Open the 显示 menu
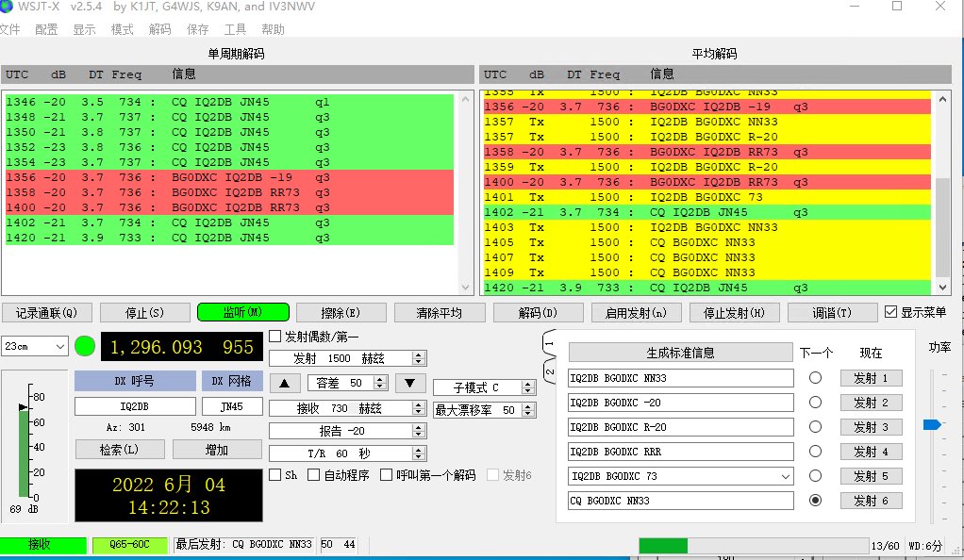 click(84, 29)
